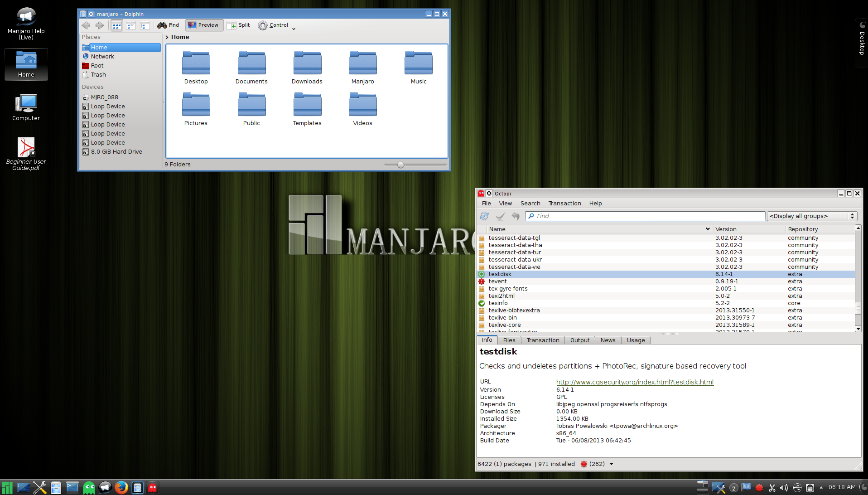
Task: Select the Pictures folder in Dolphin
Action: pyautogui.click(x=196, y=109)
